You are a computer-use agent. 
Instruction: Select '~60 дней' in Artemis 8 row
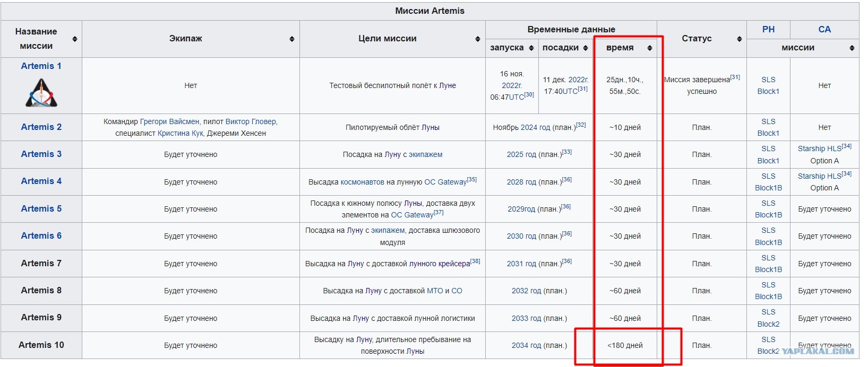tap(625, 291)
